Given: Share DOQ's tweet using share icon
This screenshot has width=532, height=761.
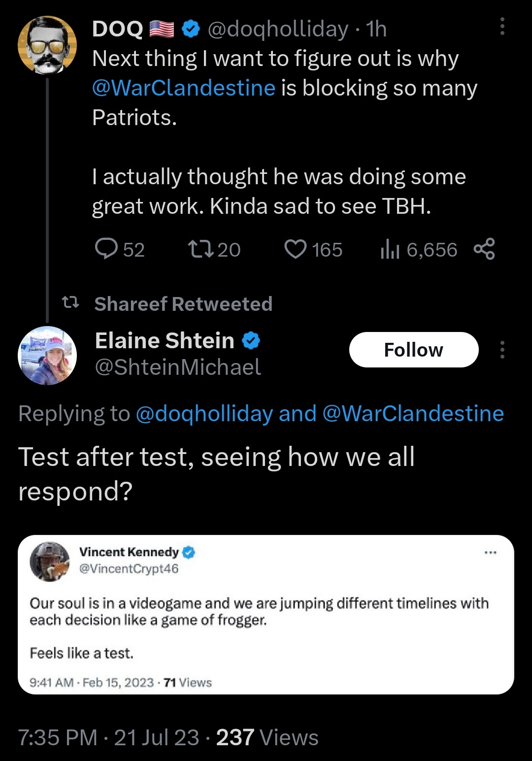Looking at the screenshot, I should pyautogui.click(x=484, y=249).
